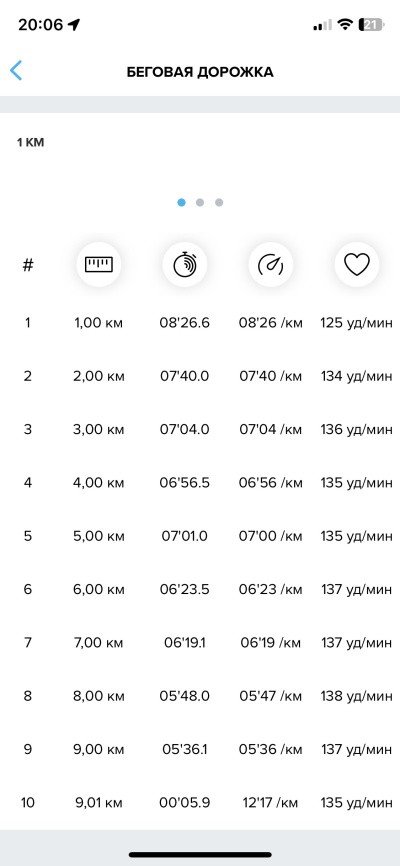
Task: Tap the Wi-Fi status icon
Action: [345, 24]
